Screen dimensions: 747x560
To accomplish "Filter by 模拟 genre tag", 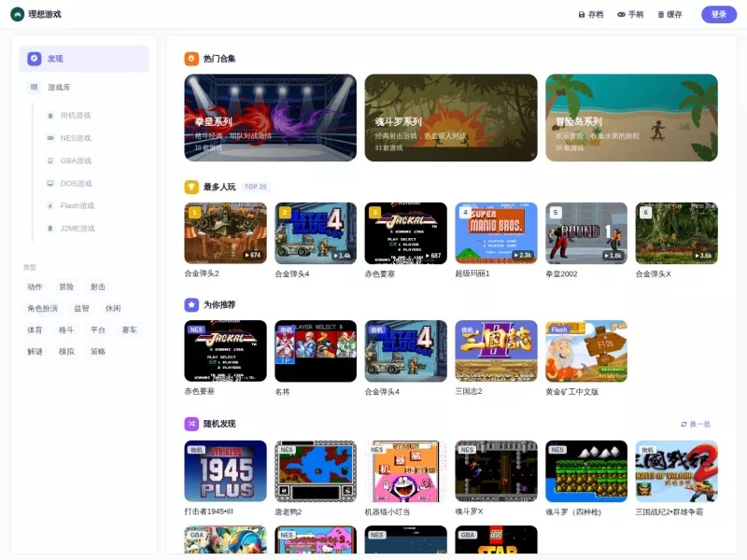I will [x=66, y=352].
